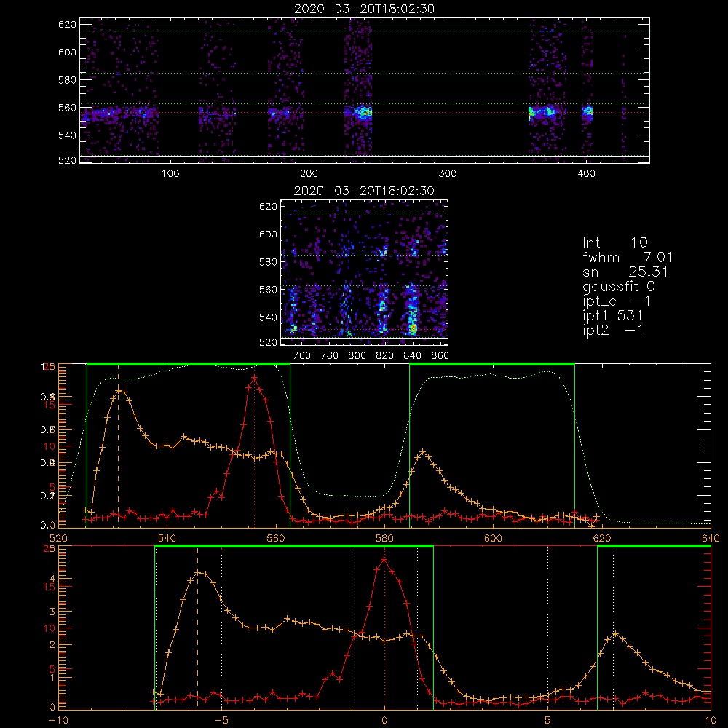
Task: Click y-axis label 600 of zoomed spectrogram
Action: (269, 234)
